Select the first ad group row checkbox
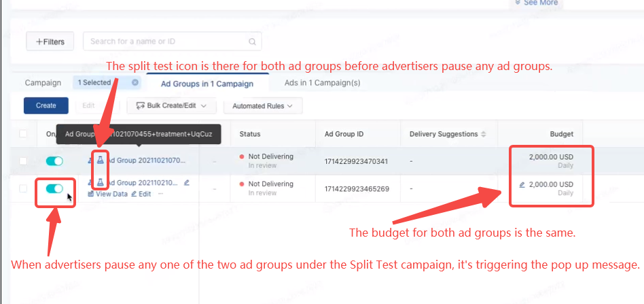Viewport: 644px width, 304px height. pos(24,161)
